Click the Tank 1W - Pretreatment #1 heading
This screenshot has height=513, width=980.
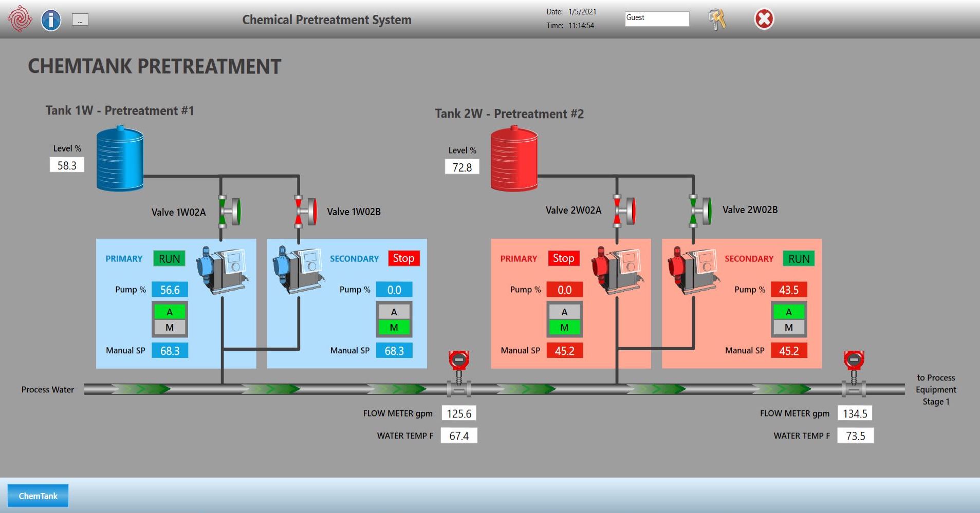[x=120, y=110]
